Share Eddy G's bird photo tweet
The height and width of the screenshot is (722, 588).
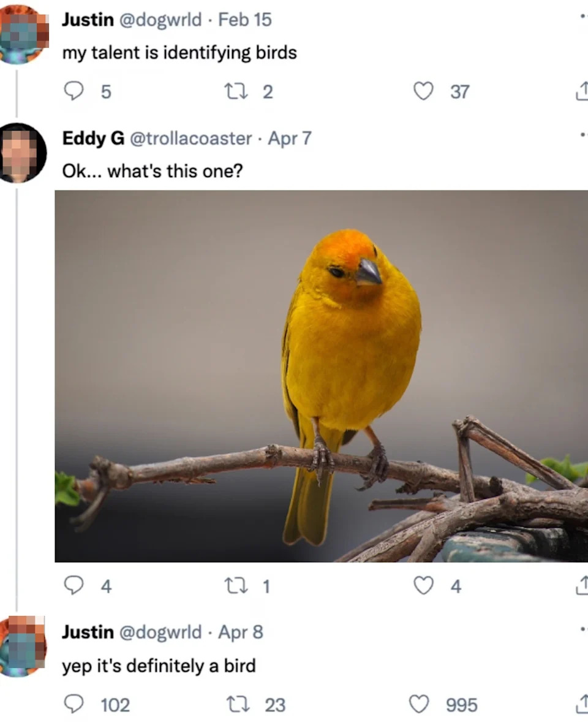582,586
